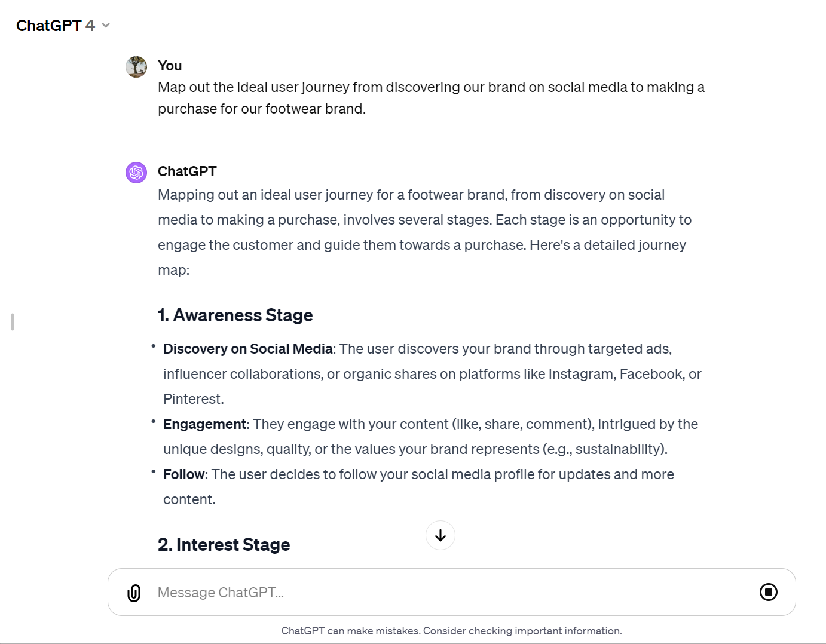Select the "2. Interest Stage" heading
The width and height of the screenshot is (826, 644).
(224, 545)
